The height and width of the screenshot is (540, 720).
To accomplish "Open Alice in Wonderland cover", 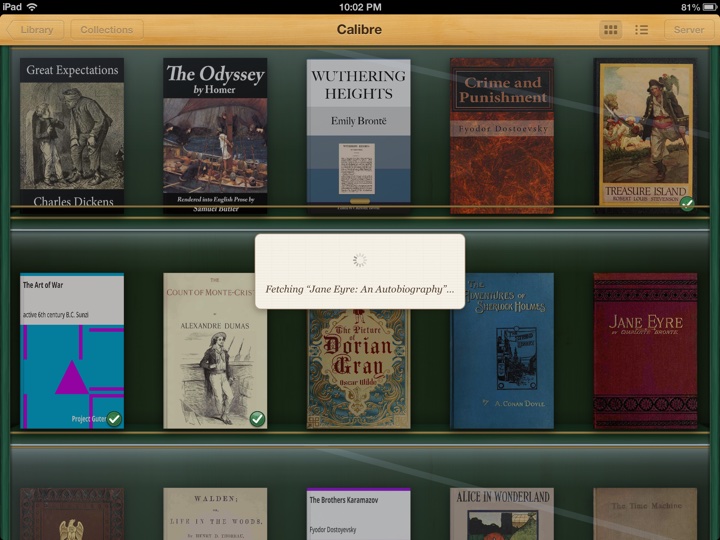I will coord(502,514).
